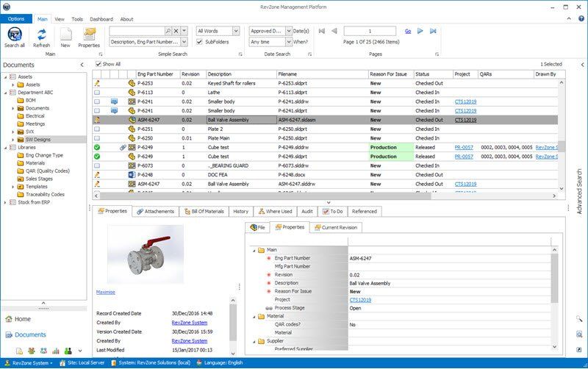588x369 pixels.
Task: Open project link CTS12019 in properties grid
Action: click(x=360, y=300)
